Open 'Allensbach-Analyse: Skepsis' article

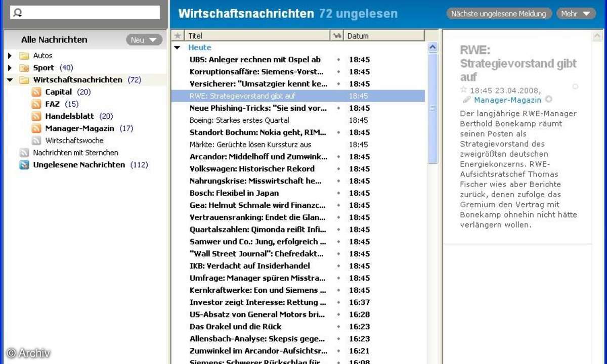click(x=257, y=339)
